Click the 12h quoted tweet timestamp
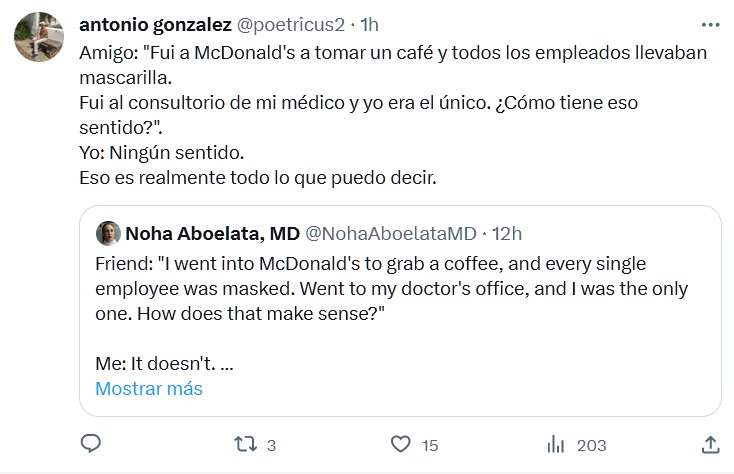Viewport: 734px width, 474px height. click(x=508, y=233)
